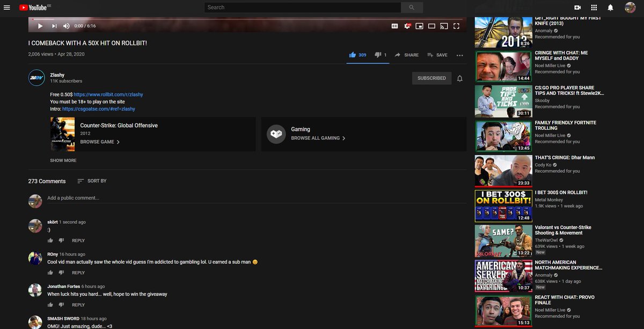Open the YouTube apps grid

pos(594,8)
